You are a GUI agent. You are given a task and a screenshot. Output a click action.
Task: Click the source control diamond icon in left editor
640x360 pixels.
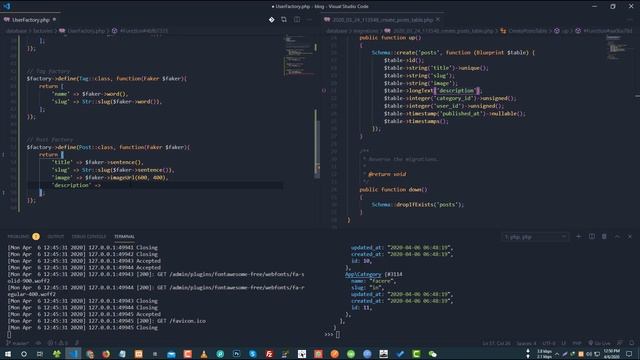click(271, 20)
